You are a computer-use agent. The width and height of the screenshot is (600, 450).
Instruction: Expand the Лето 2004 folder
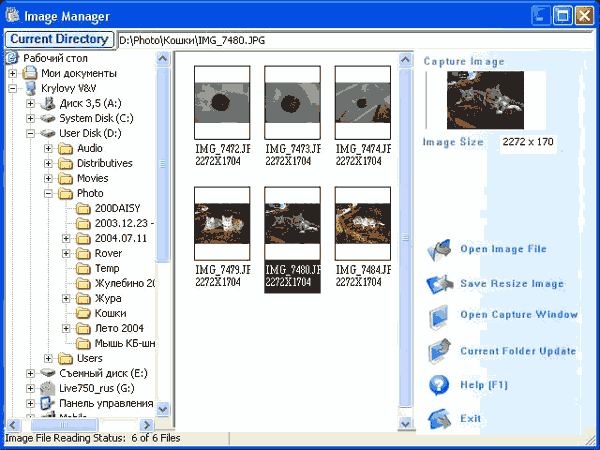[66, 328]
